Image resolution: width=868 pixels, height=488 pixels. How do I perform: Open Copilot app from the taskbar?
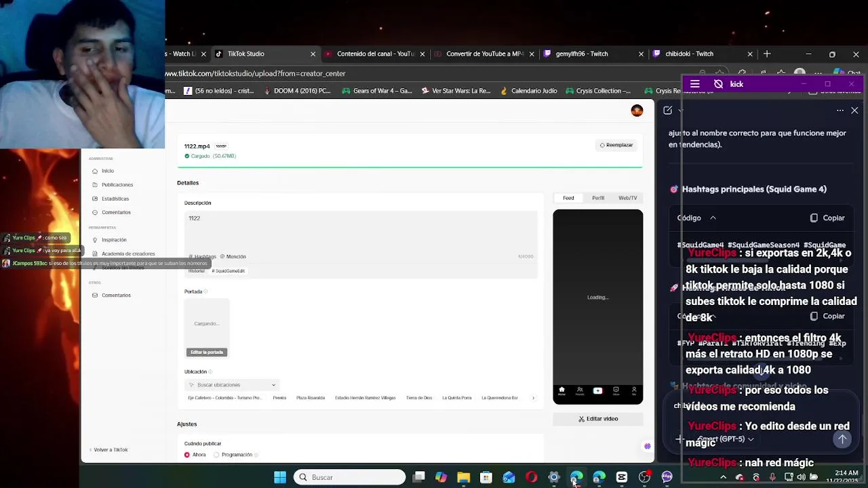(441, 477)
